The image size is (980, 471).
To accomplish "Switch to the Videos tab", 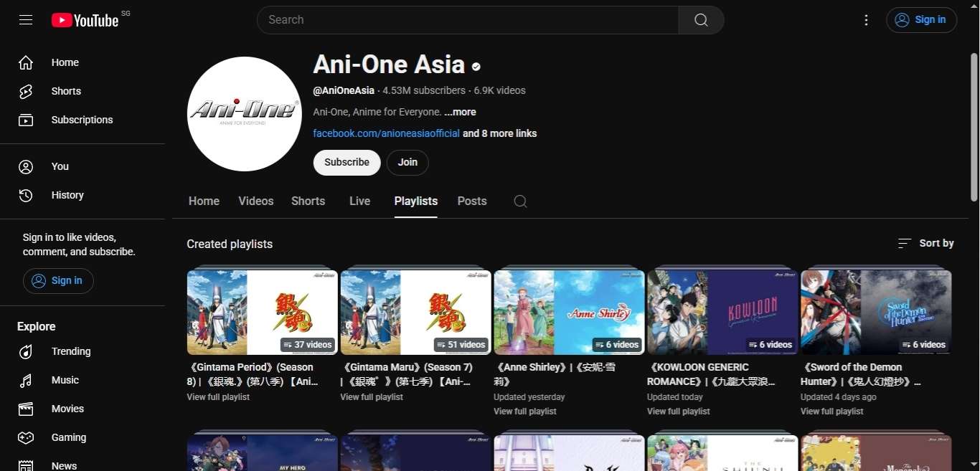I will click(x=255, y=201).
